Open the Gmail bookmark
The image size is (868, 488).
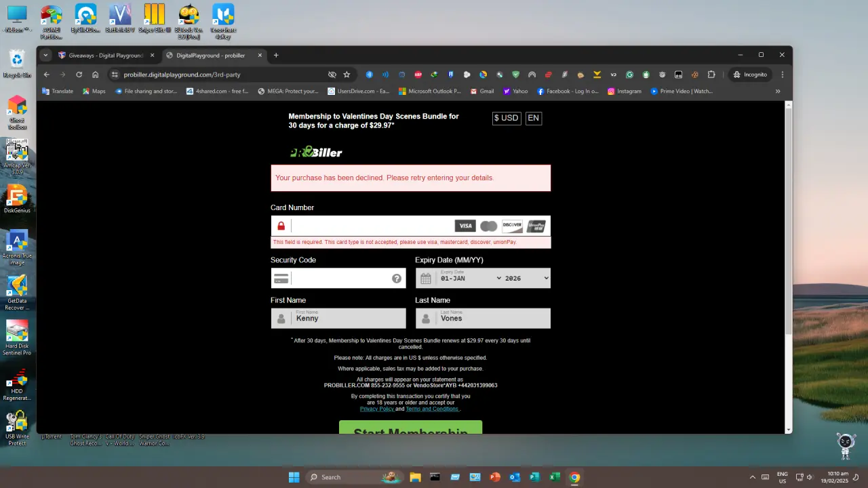coord(481,91)
